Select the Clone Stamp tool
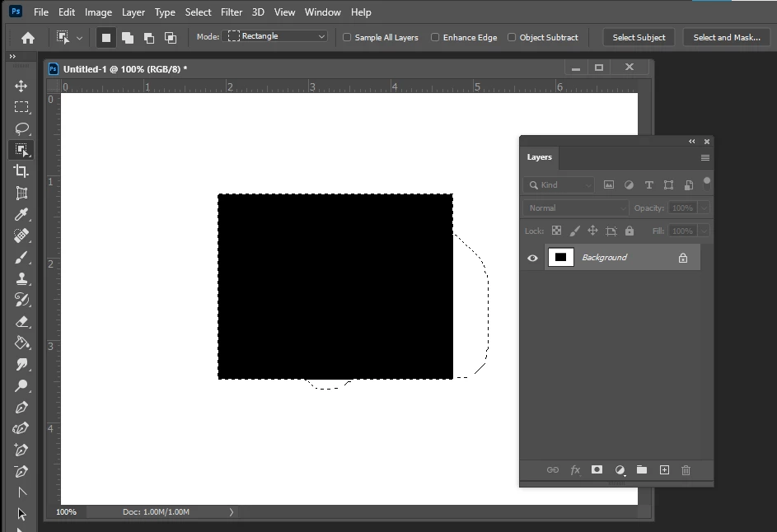This screenshot has height=532, width=777. click(x=21, y=278)
